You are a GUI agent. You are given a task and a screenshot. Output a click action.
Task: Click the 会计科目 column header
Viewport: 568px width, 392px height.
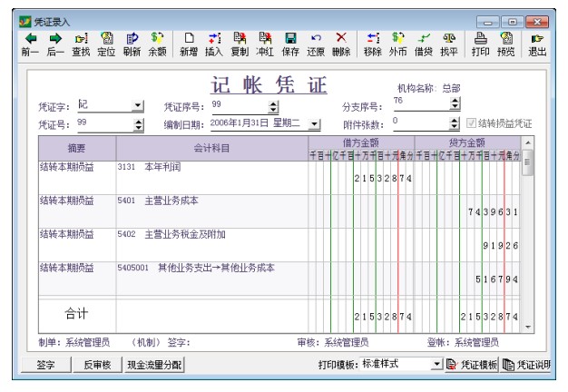tap(212, 148)
